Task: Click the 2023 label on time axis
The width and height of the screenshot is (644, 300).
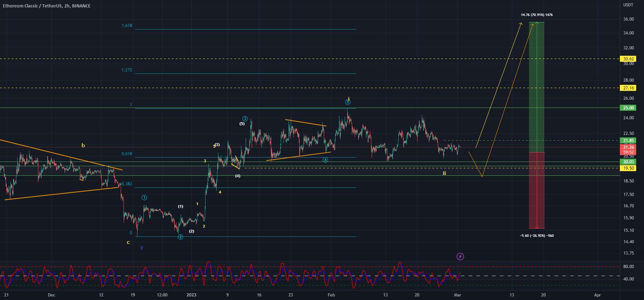Action: [x=191, y=295]
